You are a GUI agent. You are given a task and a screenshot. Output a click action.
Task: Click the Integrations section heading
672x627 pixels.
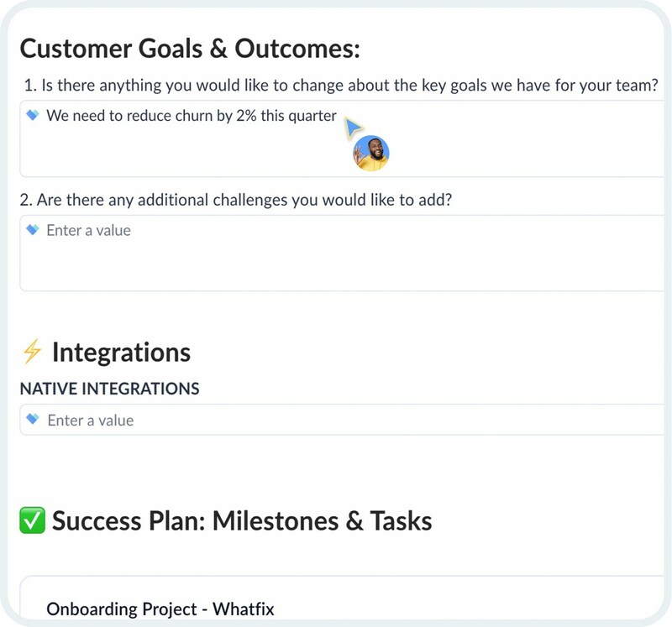point(121,353)
